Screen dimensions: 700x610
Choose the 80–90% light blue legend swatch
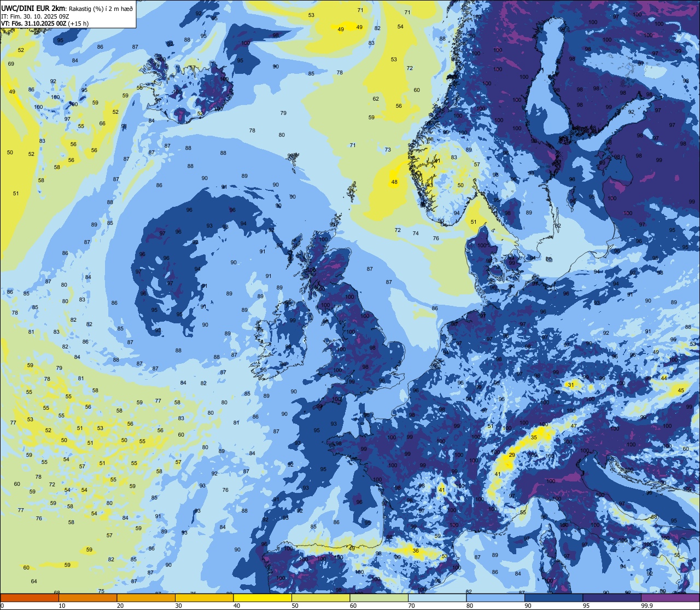click(495, 597)
